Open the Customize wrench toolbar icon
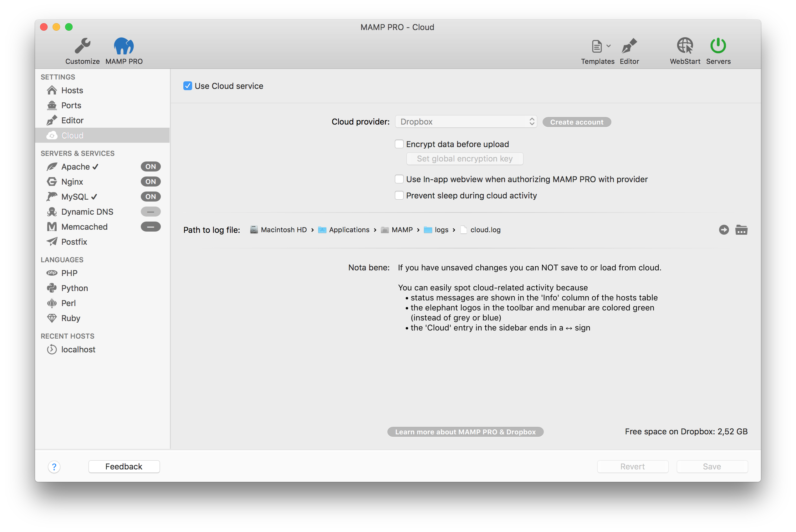Viewport: 796px width, 532px height. 82,46
